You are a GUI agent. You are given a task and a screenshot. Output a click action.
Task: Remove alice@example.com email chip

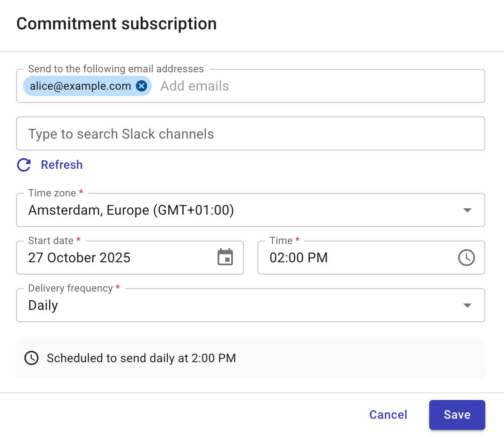coord(141,86)
